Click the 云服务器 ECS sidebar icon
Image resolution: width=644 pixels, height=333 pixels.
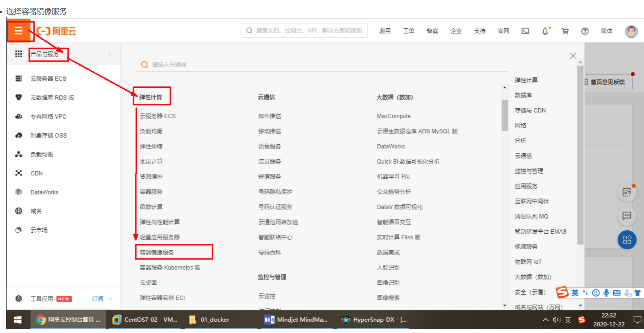[x=19, y=79]
